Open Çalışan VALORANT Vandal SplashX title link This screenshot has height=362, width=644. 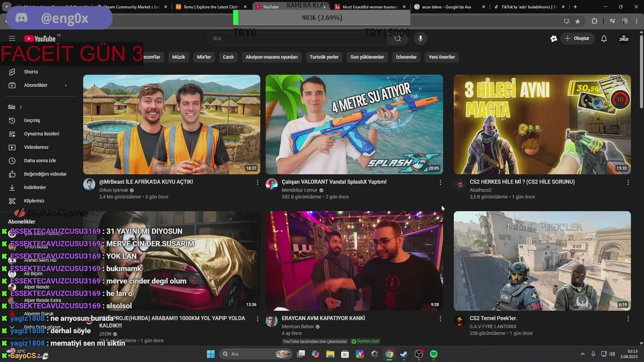(334, 182)
